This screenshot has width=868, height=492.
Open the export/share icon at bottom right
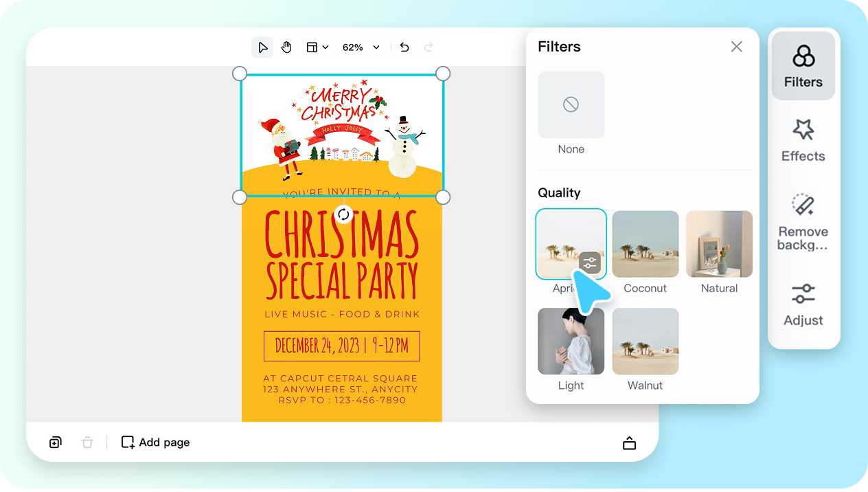pyautogui.click(x=629, y=443)
